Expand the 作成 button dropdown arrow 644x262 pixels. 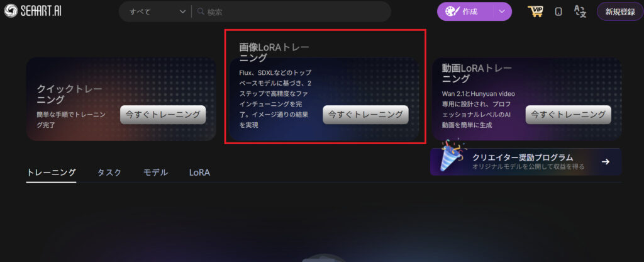[x=502, y=11]
